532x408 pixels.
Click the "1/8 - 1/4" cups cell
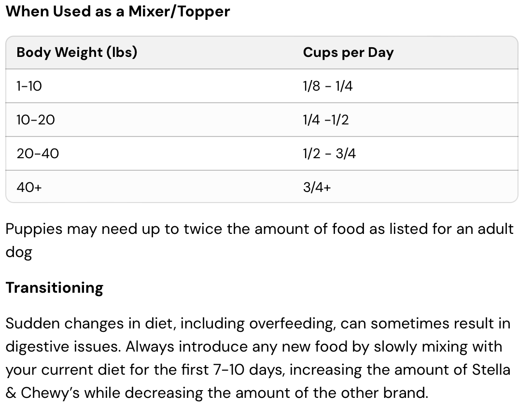[328, 86]
